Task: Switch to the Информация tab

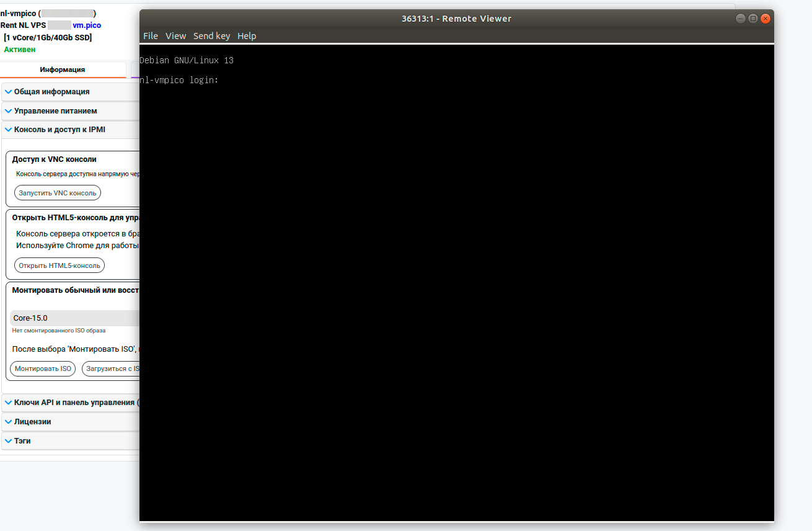Action: click(63, 69)
